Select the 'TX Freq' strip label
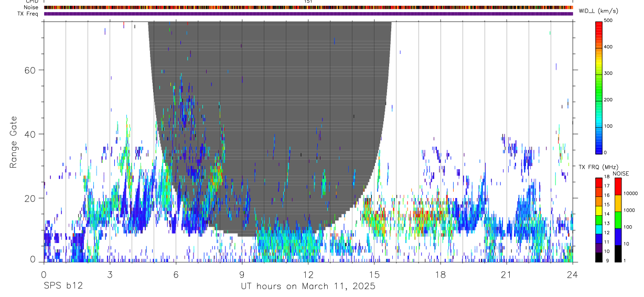The height and width of the screenshot is (297, 644). click(29, 14)
